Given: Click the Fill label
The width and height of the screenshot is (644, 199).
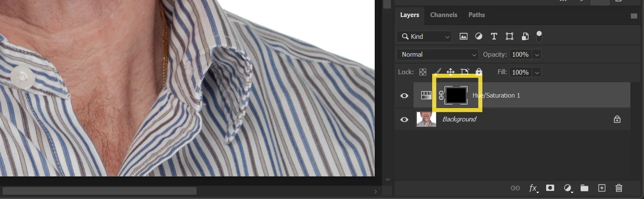Looking at the screenshot, I should click(502, 72).
